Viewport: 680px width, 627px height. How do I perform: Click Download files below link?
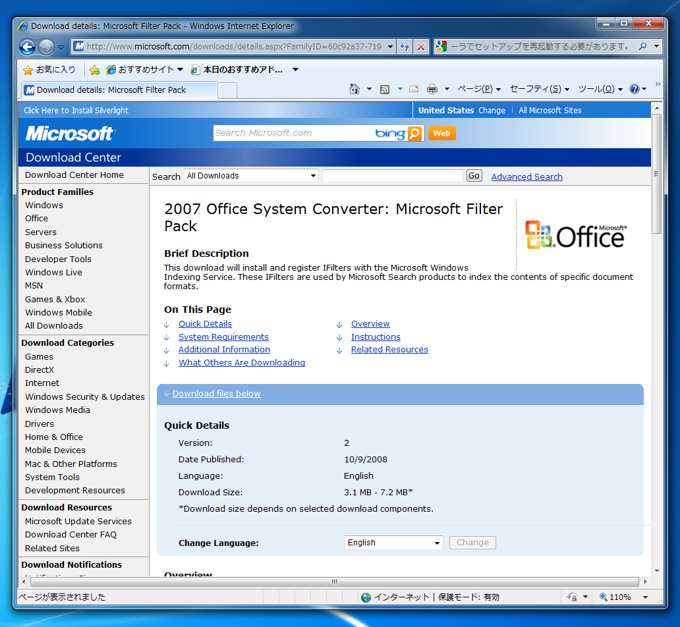coord(216,393)
